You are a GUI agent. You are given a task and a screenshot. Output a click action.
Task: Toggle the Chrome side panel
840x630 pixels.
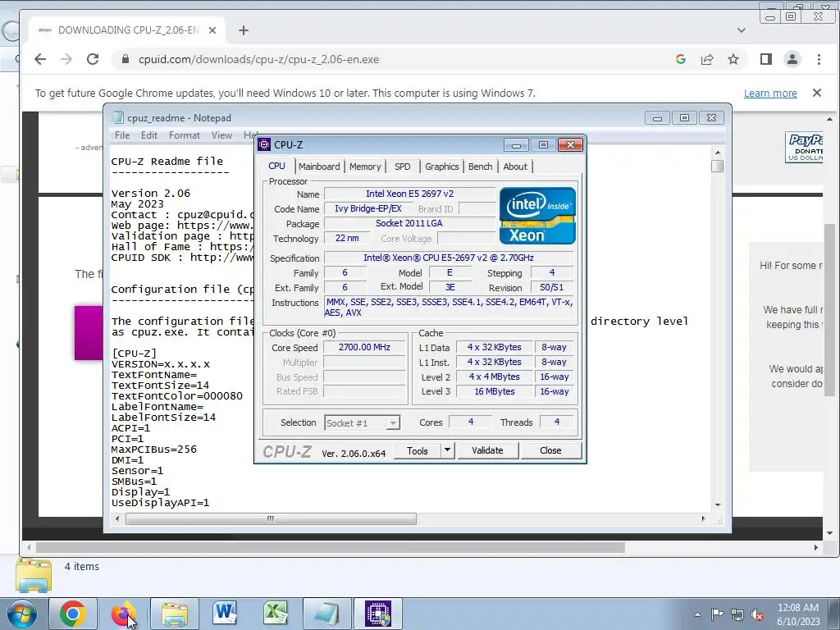pos(766,59)
